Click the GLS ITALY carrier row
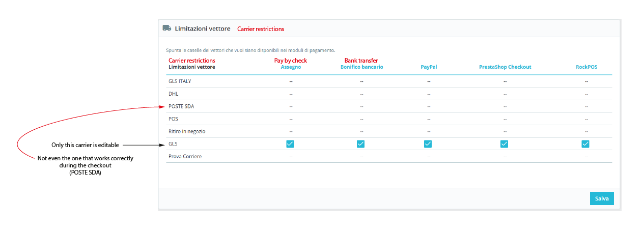This screenshot has height=230, width=644. pos(180,81)
